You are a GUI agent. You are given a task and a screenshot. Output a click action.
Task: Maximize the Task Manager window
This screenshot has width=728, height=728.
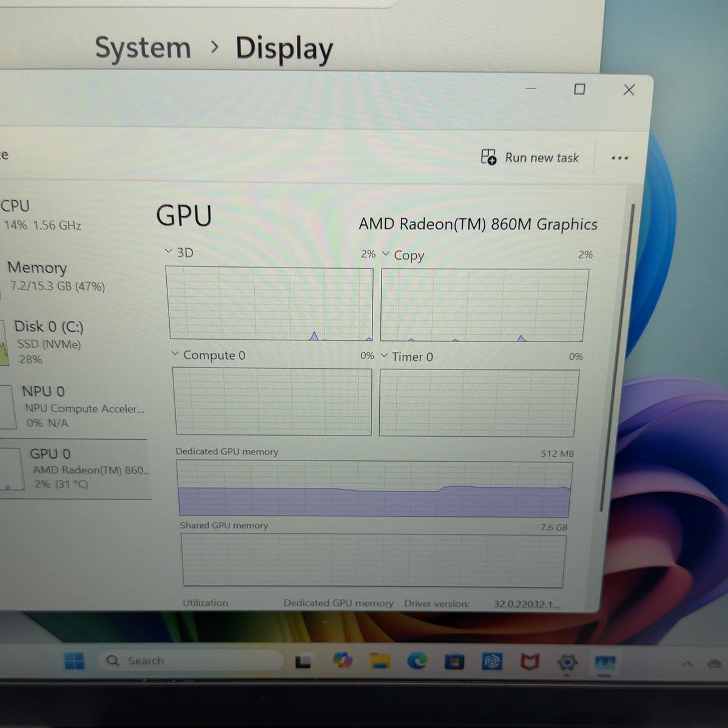pyautogui.click(x=579, y=89)
